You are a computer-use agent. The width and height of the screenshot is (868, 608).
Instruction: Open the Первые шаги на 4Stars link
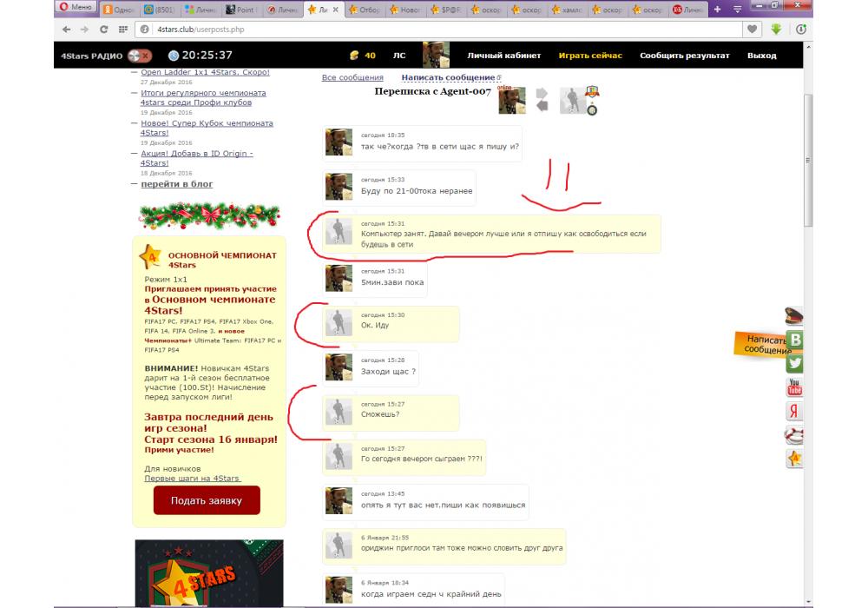click(x=192, y=479)
